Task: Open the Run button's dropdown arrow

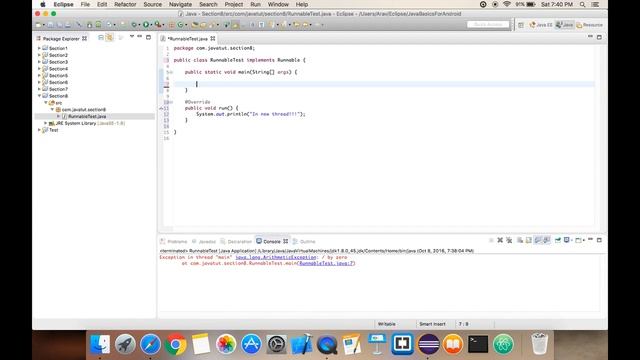Action: (151, 25)
